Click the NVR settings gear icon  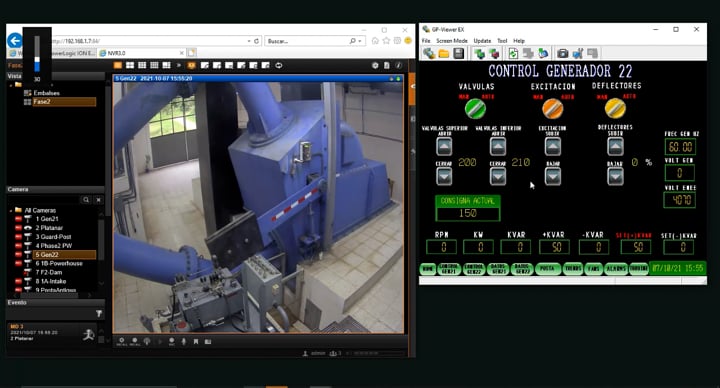tap(375, 66)
